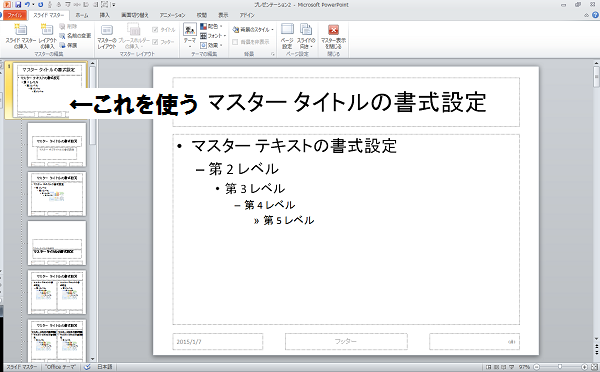600x372 pixels.
Task: Click the greyed 削除 button
Action: pos(69,26)
